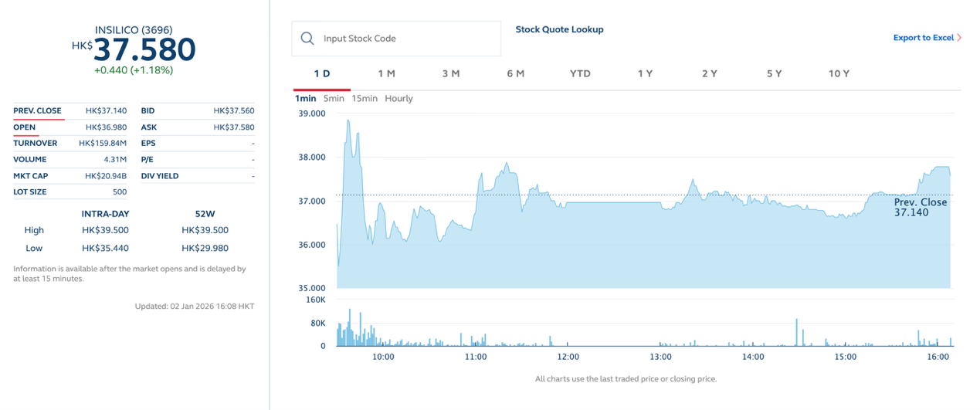This screenshot has width=980, height=410.
Task: Click the intra-day Low value HK$35.440
Action: click(x=105, y=248)
